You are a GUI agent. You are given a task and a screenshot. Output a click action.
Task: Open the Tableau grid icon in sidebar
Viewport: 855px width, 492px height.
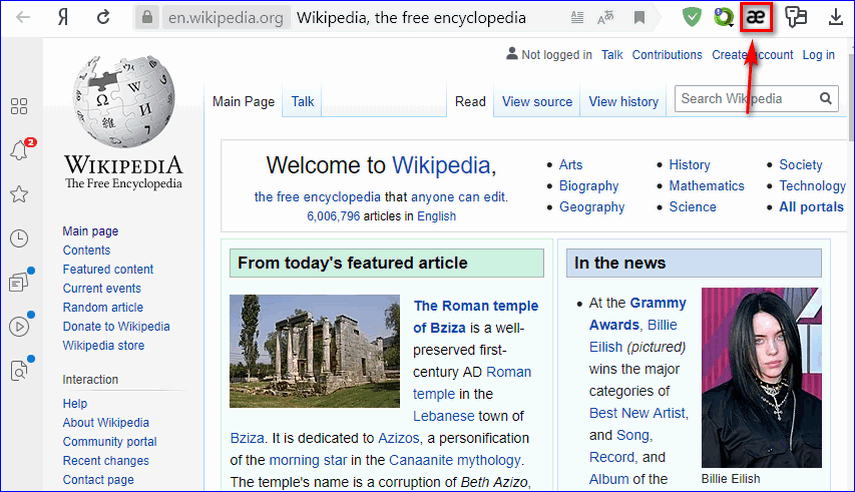[19, 106]
